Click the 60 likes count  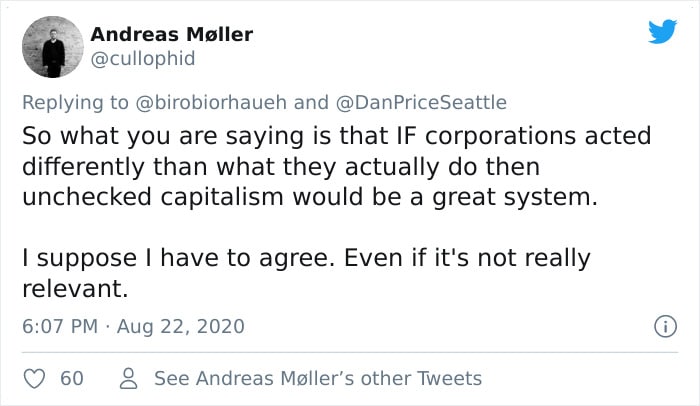[x=72, y=378]
